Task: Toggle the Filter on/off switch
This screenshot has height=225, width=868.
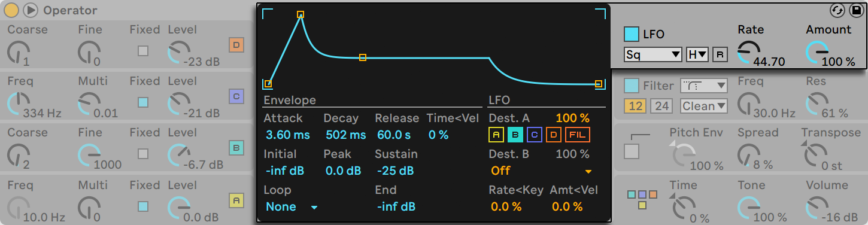Action: point(631,86)
